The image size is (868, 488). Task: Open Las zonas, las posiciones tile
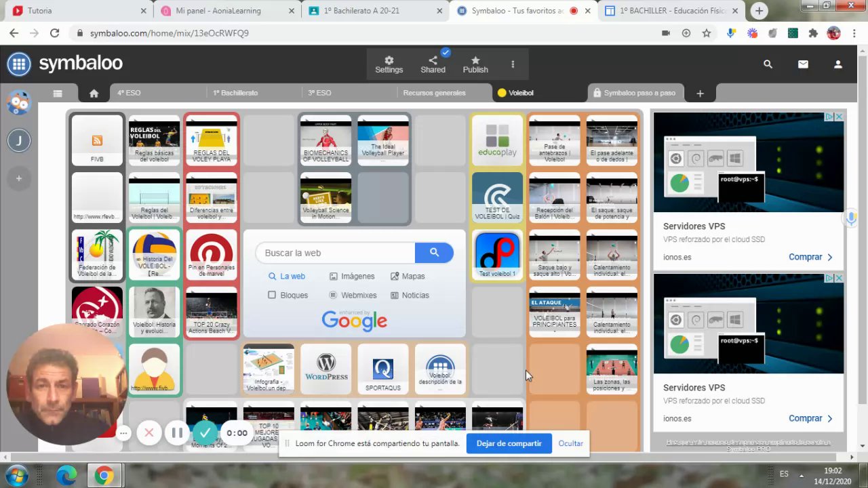(612, 369)
